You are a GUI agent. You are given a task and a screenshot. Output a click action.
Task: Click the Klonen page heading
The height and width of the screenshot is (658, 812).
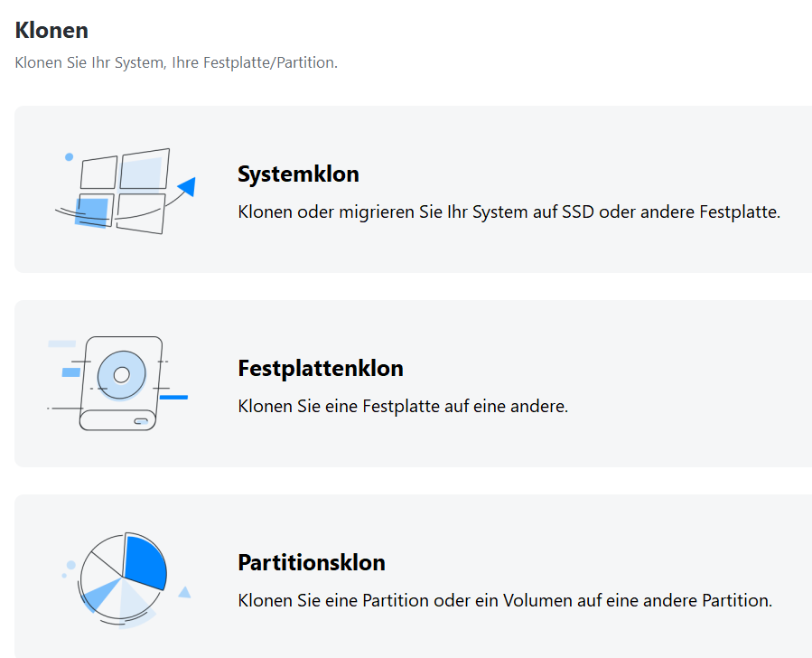(51, 30)
